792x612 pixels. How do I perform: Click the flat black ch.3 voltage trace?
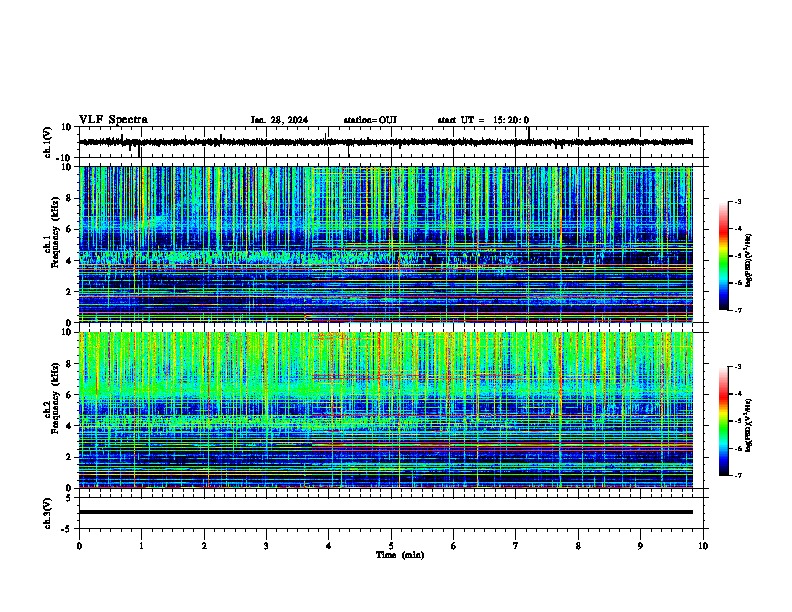coord(385,512)
